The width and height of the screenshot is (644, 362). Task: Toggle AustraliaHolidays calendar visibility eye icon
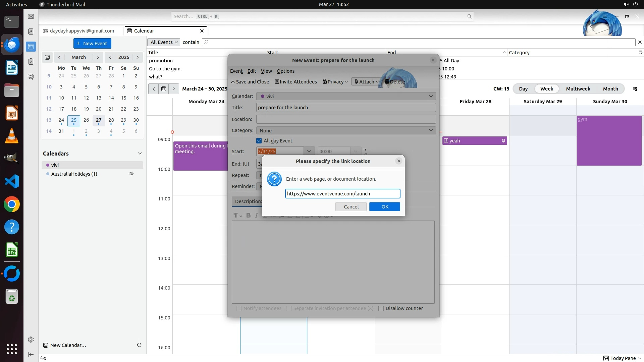point(131,174)
